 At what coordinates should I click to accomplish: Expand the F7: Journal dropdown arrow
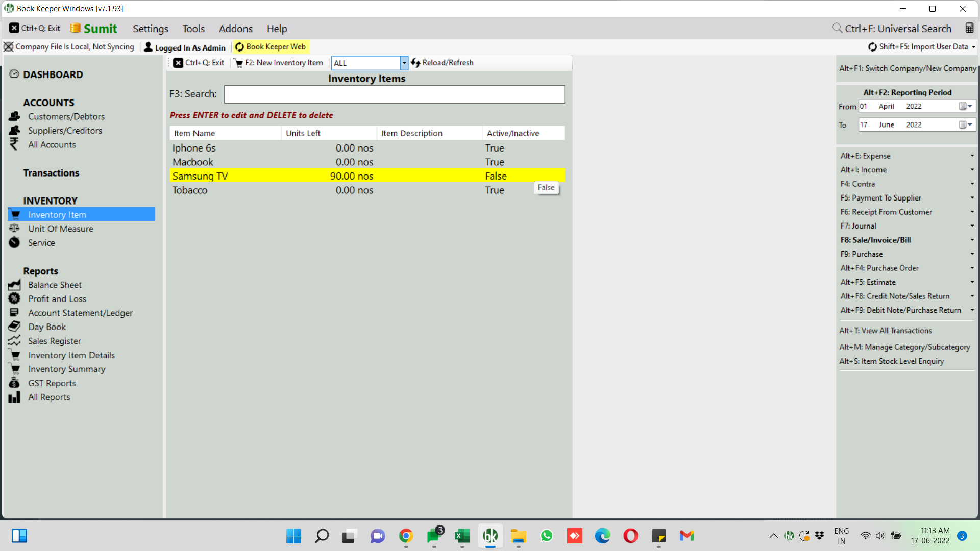[x=972, y=226]
